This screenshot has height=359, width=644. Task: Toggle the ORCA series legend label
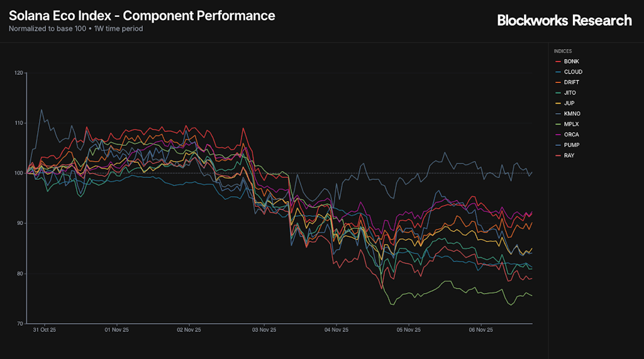pos(572,135)
